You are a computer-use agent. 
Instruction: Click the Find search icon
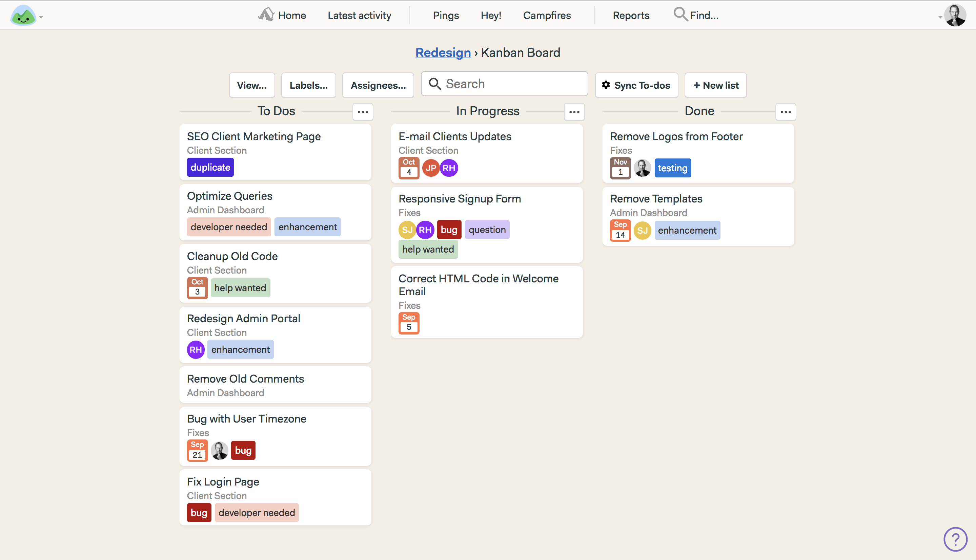pos(679,15)
